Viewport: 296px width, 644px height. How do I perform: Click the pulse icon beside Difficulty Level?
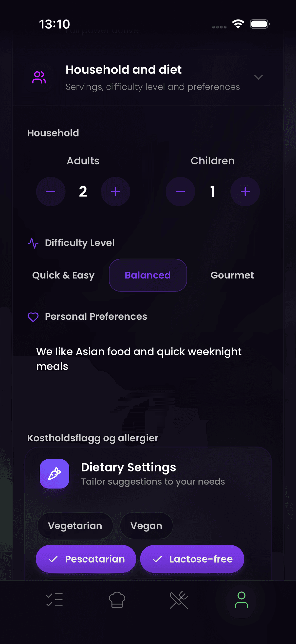tap(33, 243)
